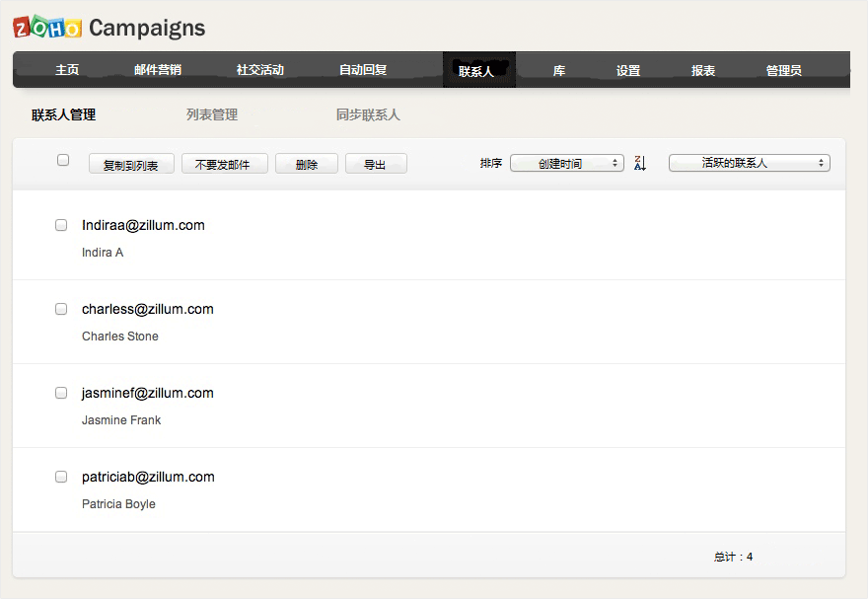Open the 社交活动 menu
The height and width of the screenshot is (599, 868).
click(x=260, y=70)
